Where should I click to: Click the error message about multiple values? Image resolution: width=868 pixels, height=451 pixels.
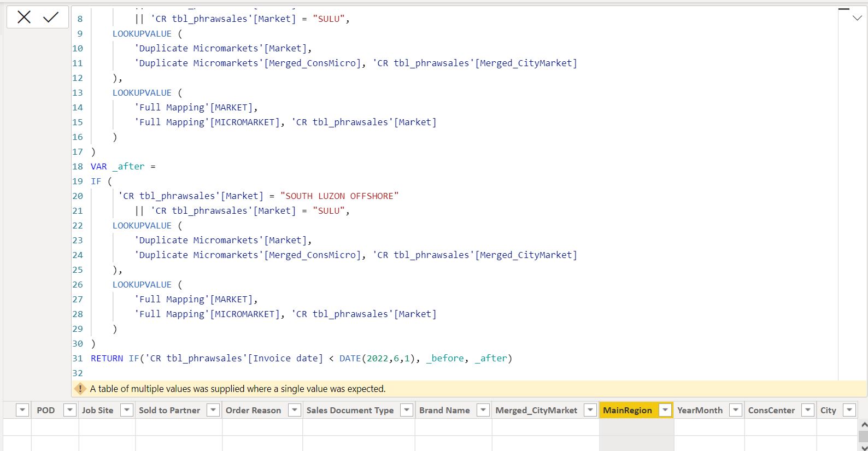pyautogui.click(x=238, y=389)
